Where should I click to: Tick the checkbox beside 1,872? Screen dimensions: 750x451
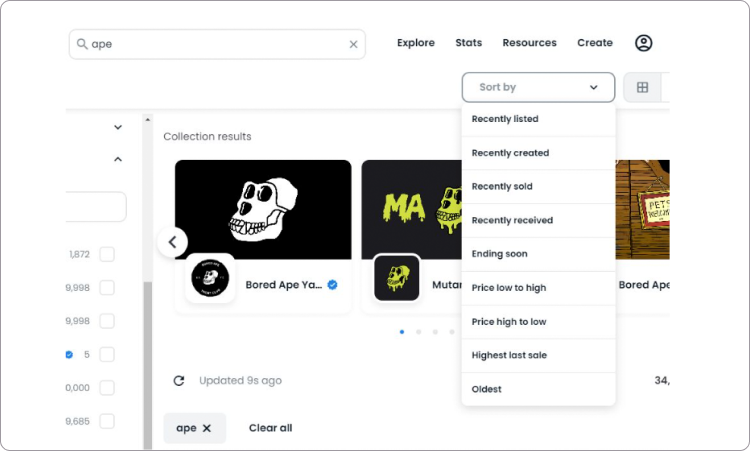pyautogui.click(x=107, y=254)
